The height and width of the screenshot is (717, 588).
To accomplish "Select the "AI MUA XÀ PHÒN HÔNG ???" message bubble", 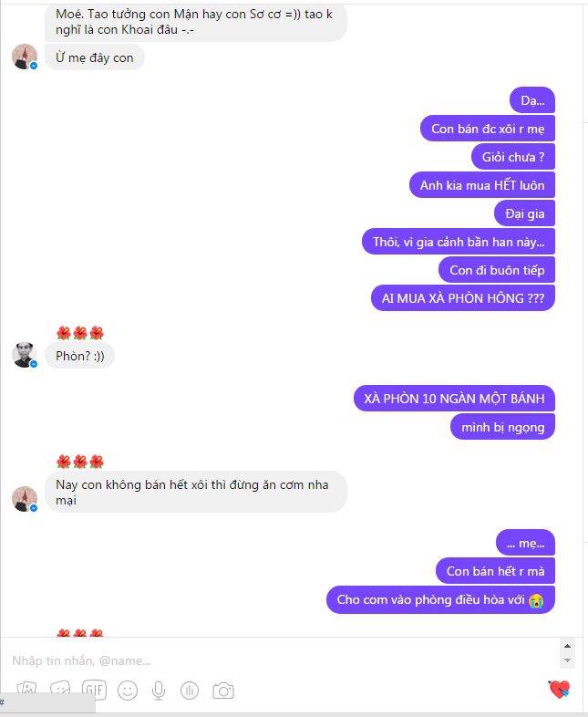I will point(463,298).
